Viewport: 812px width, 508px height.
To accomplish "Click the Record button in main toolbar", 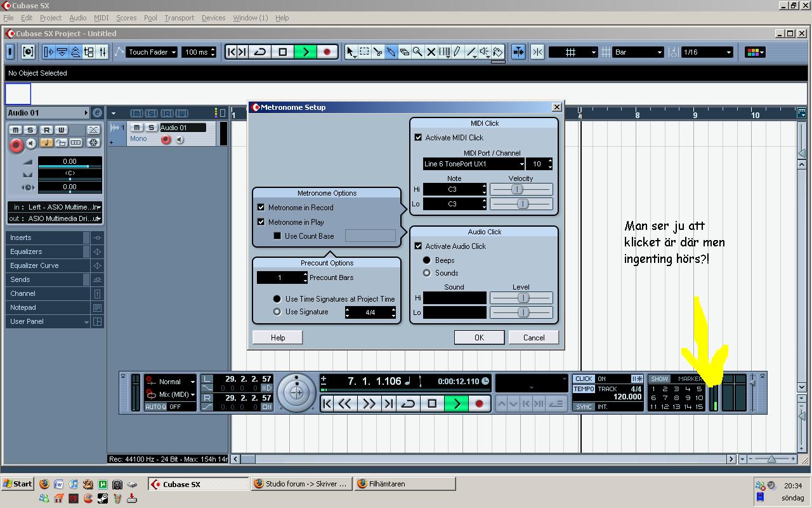I will [327, 52].
